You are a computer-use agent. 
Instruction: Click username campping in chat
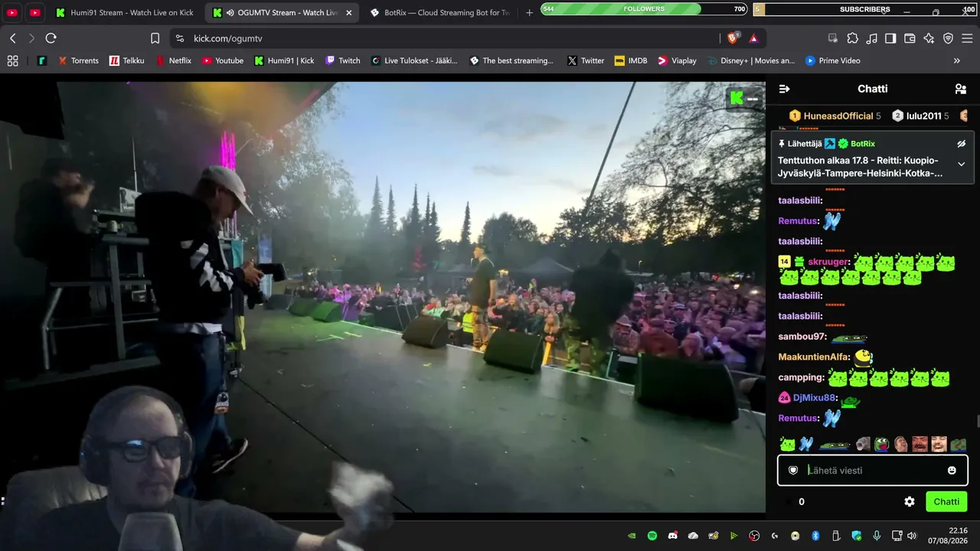click(x=801, y=377)
